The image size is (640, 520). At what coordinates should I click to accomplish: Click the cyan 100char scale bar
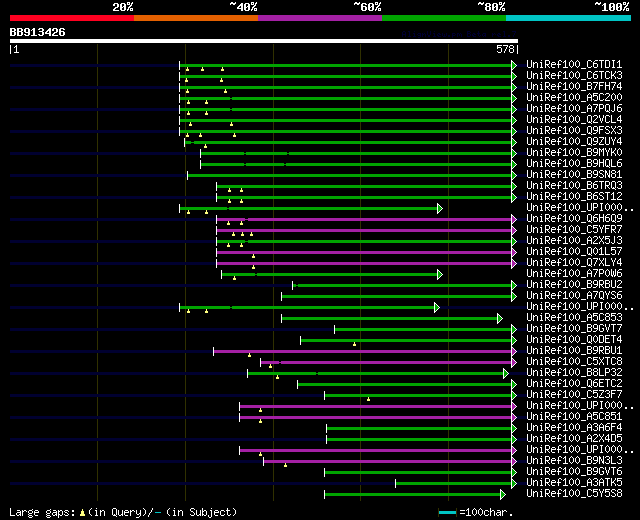click(x=447, y=513)
